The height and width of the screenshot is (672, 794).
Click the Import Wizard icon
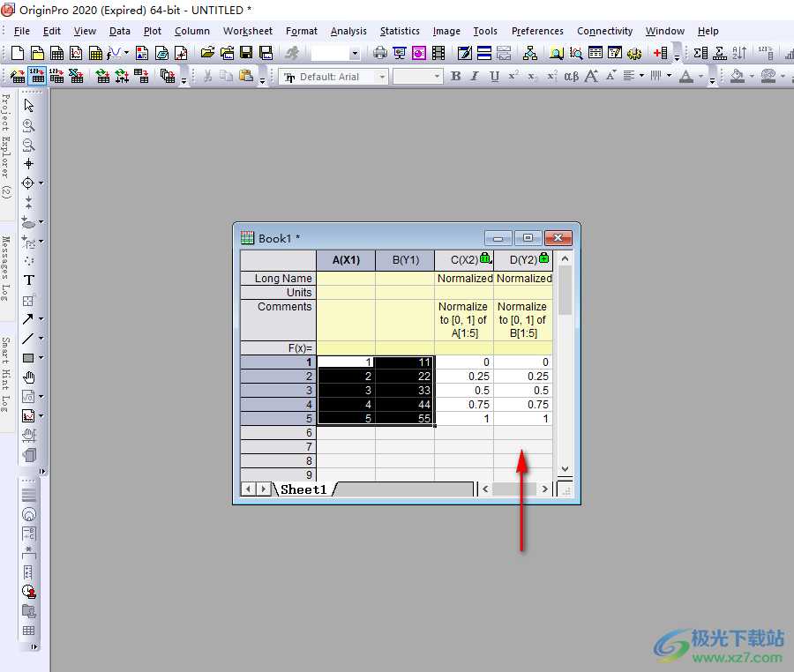pos(18,77)
